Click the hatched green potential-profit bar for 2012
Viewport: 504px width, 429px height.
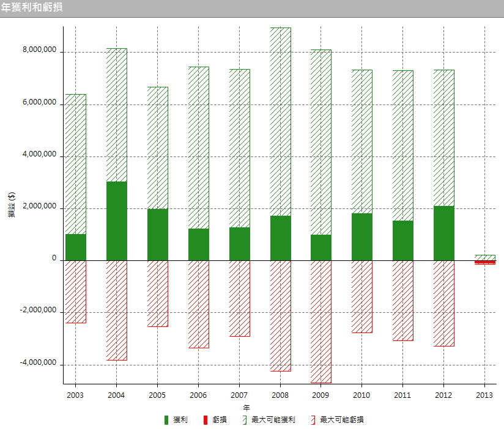444,138
